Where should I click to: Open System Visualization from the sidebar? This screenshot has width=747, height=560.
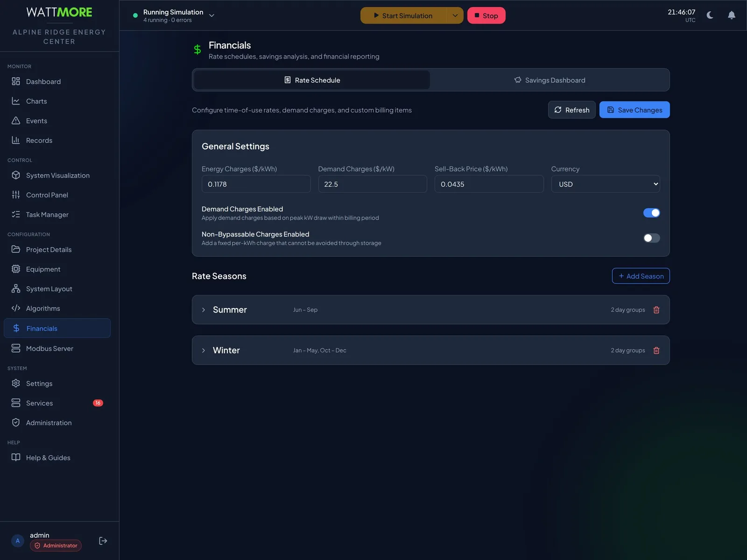57,175
